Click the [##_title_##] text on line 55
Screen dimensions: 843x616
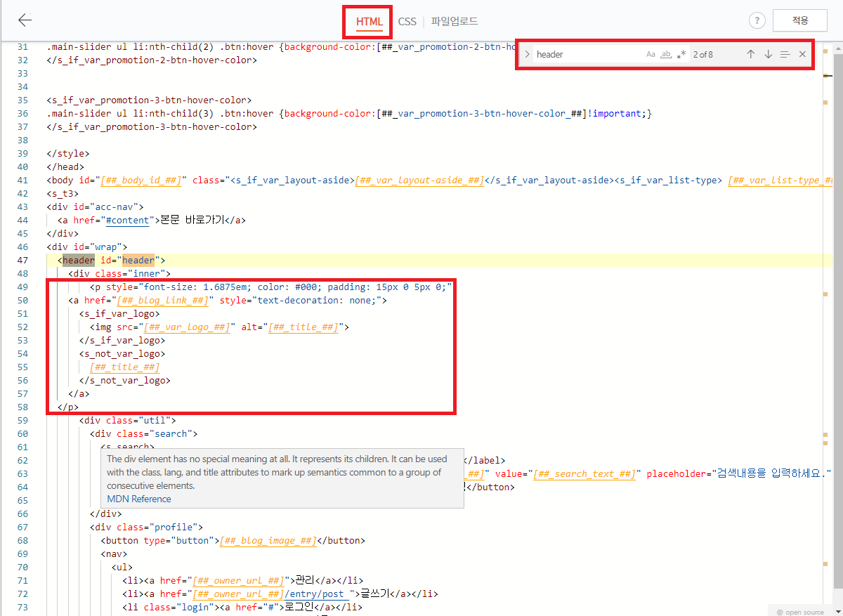125,367
